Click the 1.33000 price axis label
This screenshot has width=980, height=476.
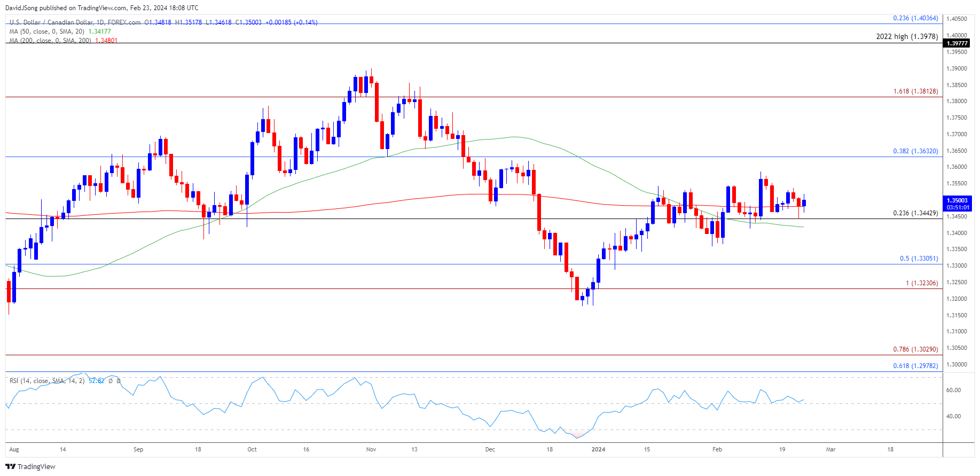pyautogui.click(x=957, y=266)
